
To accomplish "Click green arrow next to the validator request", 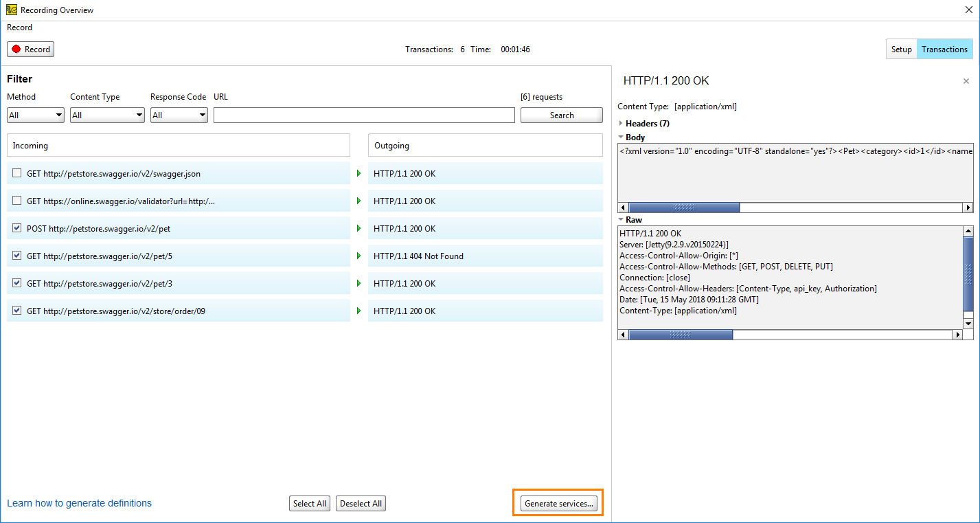I will point(359,201).
